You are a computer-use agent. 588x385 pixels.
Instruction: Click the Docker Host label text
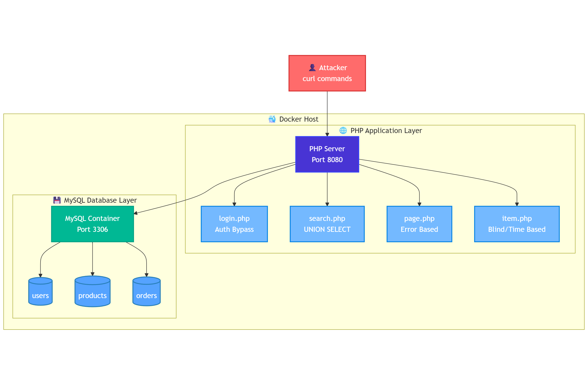[299, 119]
